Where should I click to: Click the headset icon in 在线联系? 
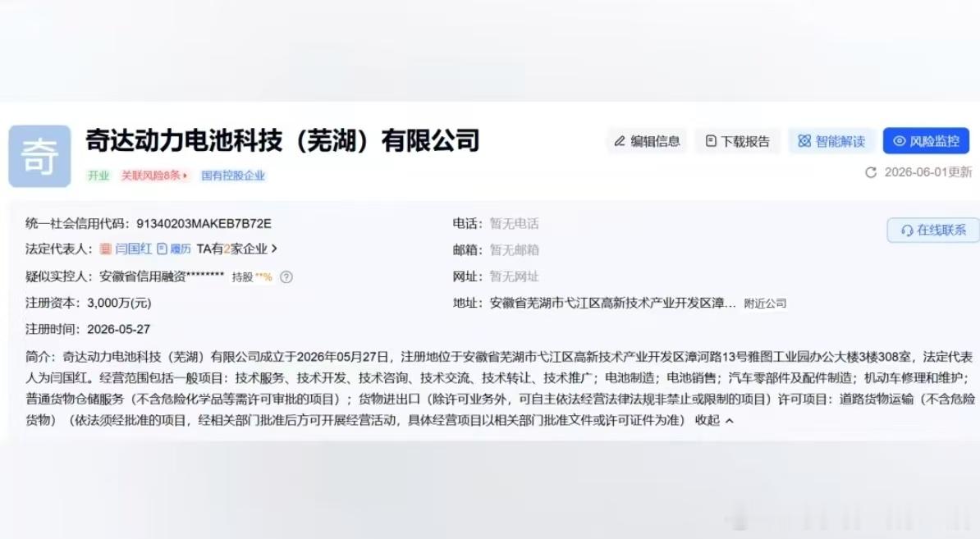(x=907, y=231)
